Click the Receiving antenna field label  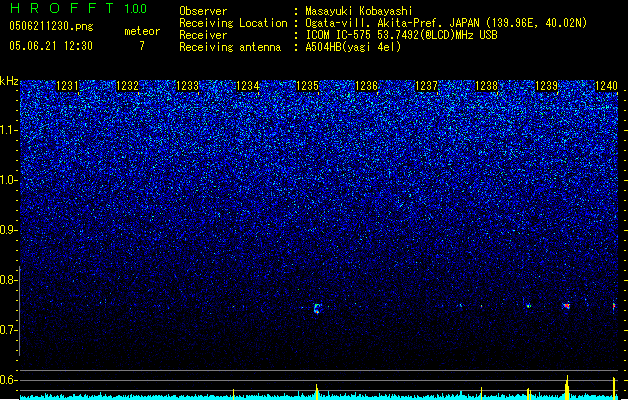[x=230, y=47]
